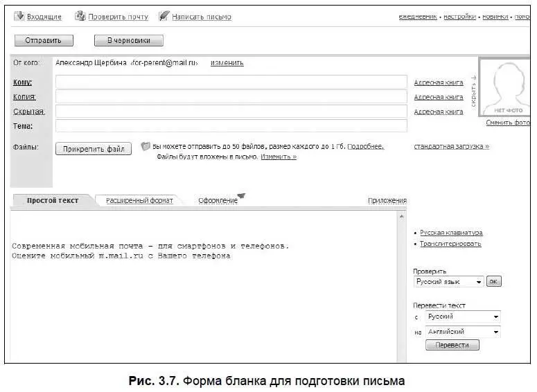Switch to стандартная загрузка »
Viewport: 537px width, 392px height.
click(451, 147)
